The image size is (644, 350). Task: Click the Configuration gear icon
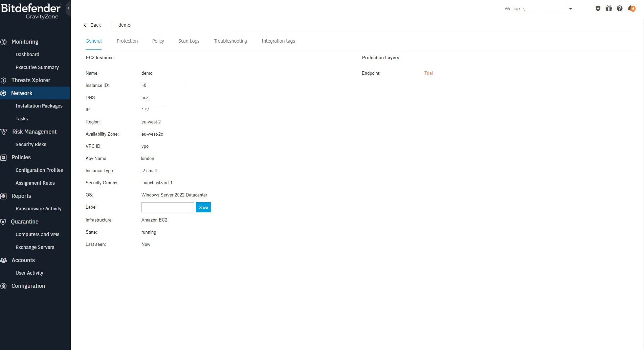4,286
